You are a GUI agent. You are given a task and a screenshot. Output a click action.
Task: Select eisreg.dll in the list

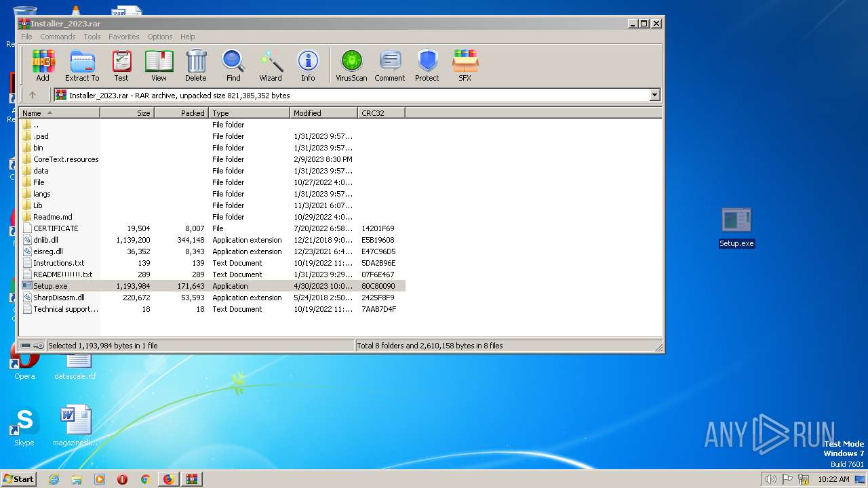click(212, 251)
